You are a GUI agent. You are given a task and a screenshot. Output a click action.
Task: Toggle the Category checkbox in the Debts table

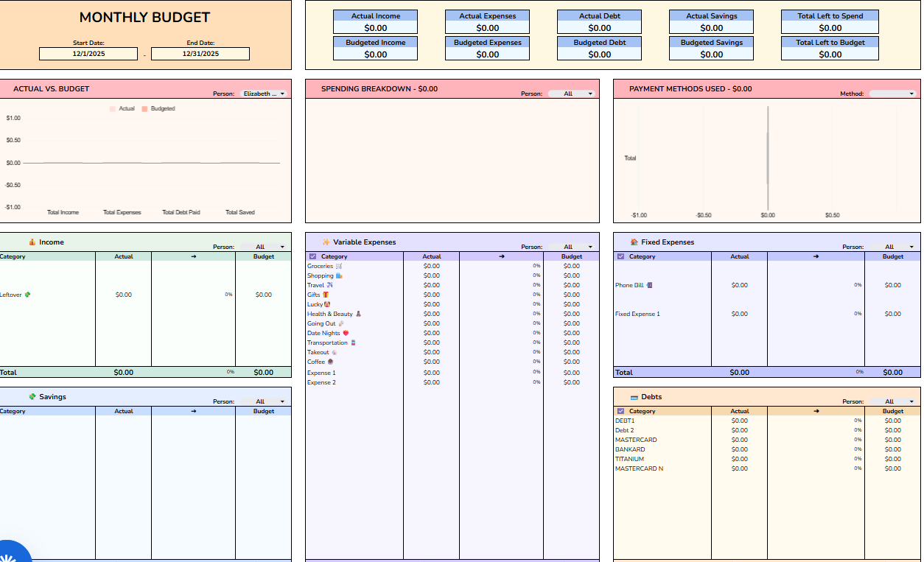click(x=621, y=411)
